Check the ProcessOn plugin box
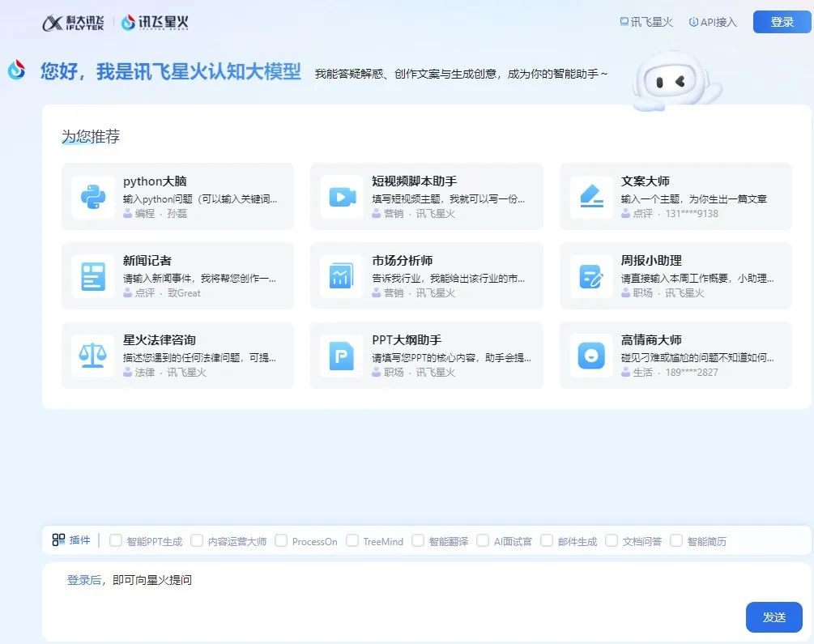 coord(280,540)
